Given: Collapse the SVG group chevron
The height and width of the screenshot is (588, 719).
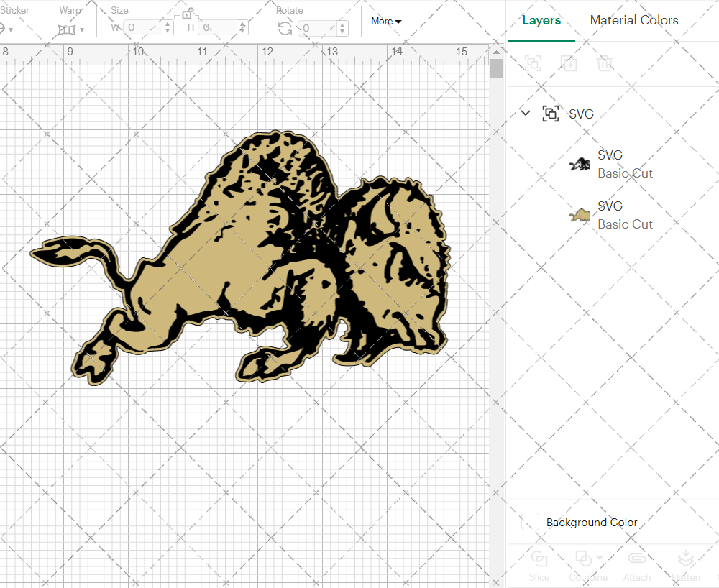Looking at the screenshot, I should [526, 113].
